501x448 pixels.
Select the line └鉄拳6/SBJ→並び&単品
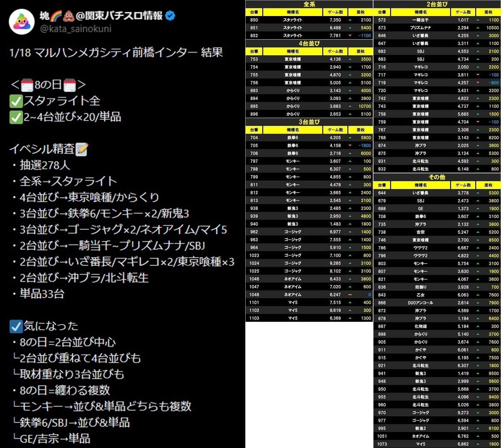71,423
